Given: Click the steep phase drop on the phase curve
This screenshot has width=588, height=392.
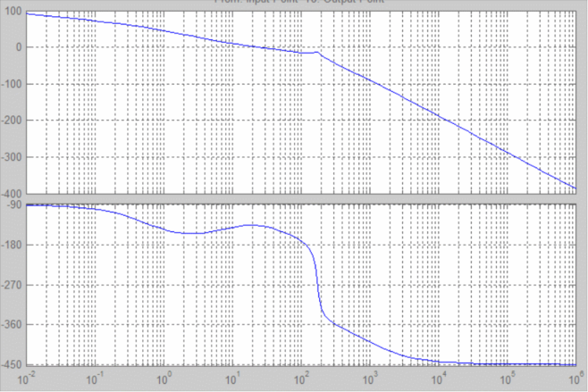Looking at the screenshot, I should click(317, 285).
